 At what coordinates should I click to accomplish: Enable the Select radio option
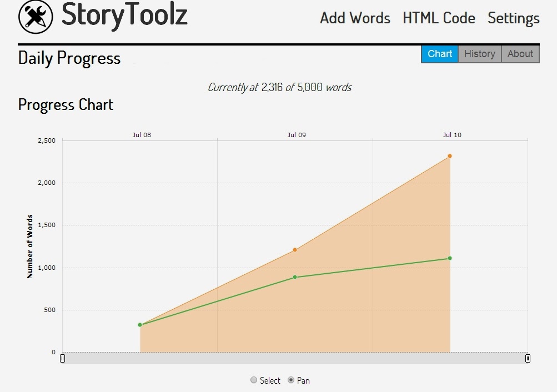254,380
